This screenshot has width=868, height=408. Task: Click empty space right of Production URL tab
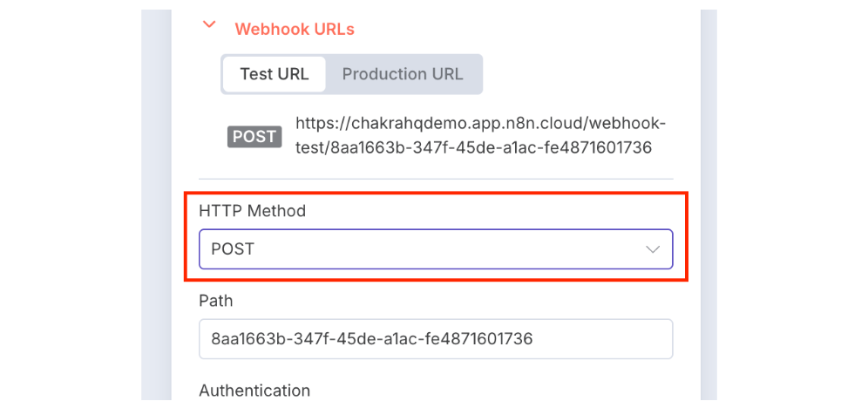click(575, 74)
